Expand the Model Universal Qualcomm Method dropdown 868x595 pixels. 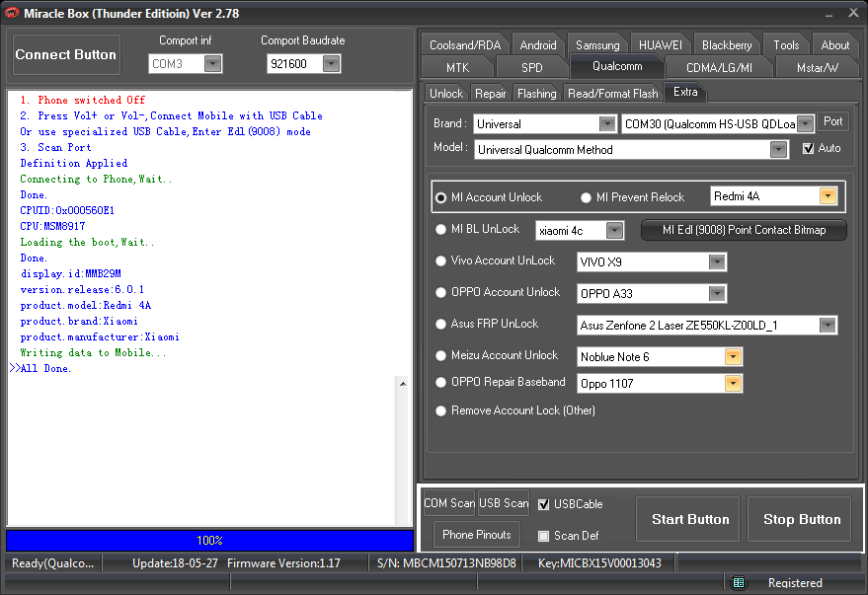[778, 149]
